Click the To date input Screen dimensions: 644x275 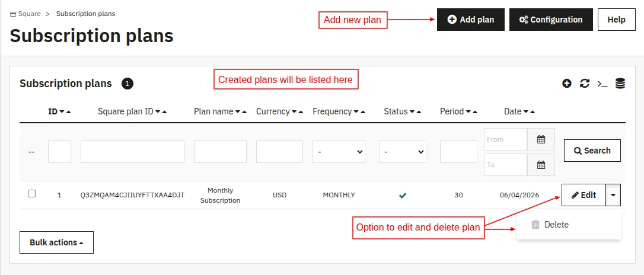(506, 165)
